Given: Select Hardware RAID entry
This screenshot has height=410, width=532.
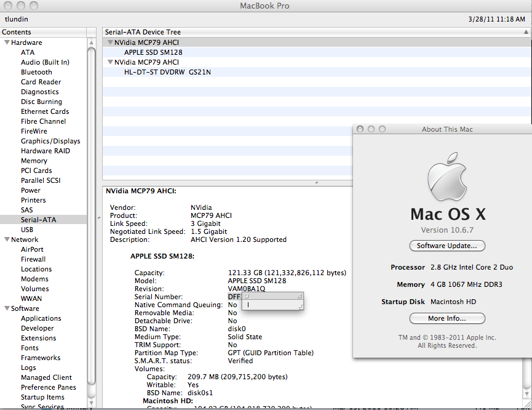Looking at the screenshot, I should click(x=45, y=151).
